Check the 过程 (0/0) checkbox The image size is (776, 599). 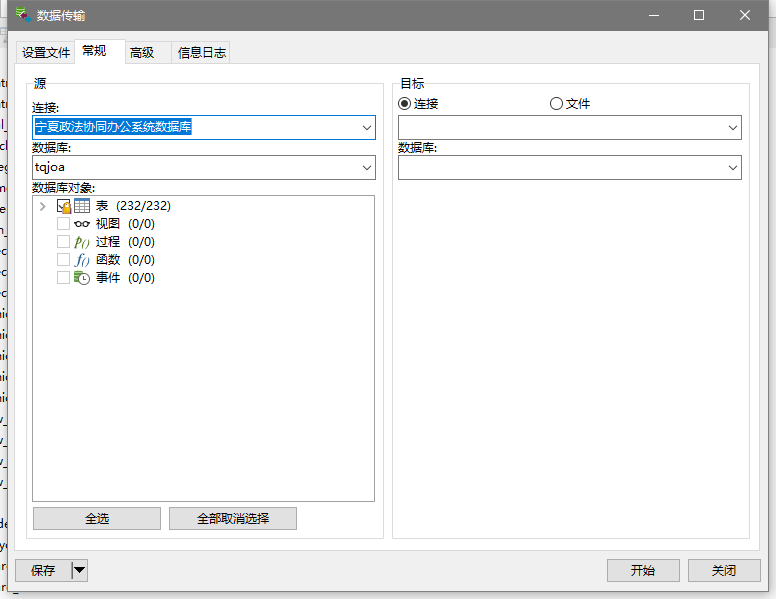63,242
